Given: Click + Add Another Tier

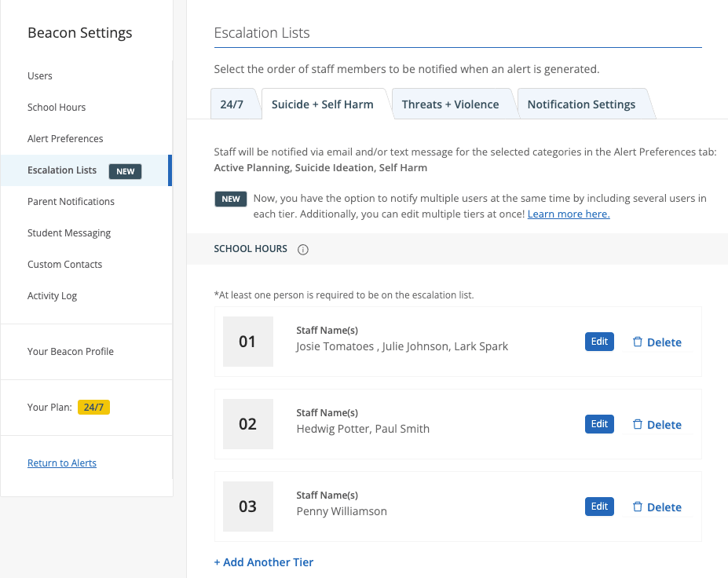Looking at the screenshot, I should coord(264,562).
